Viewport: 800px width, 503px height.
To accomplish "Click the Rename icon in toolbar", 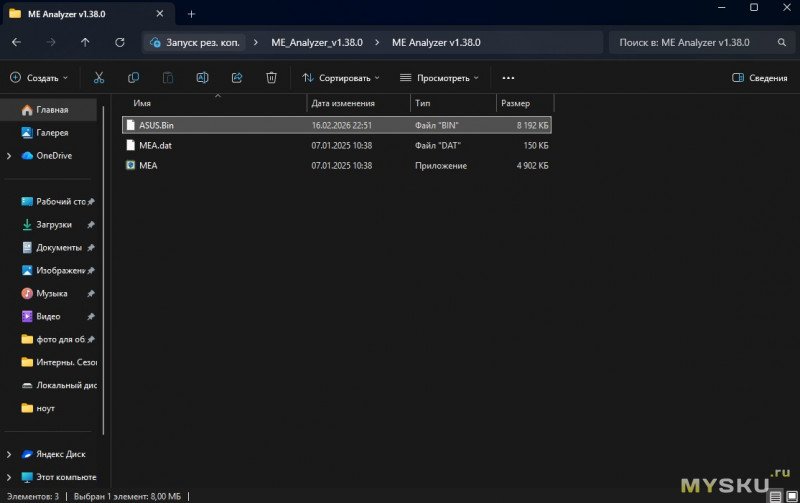I will 202,77.
